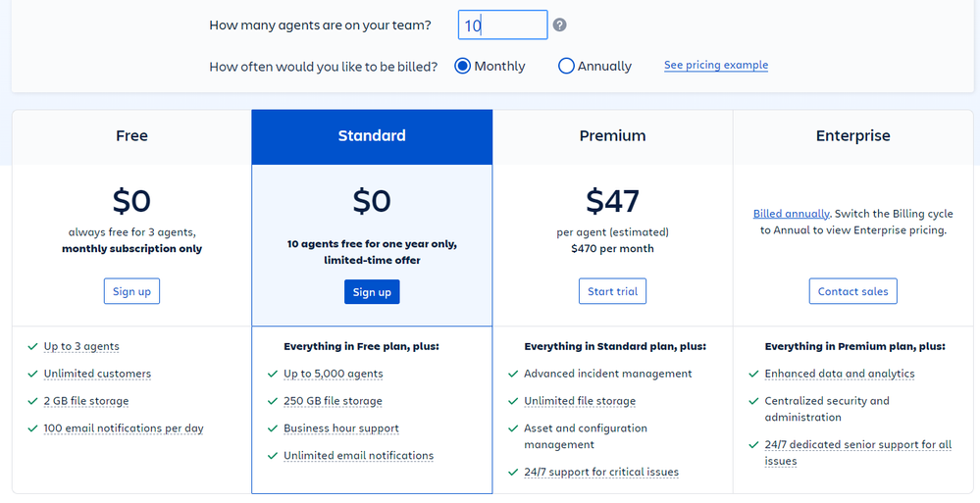Click the Billed annually link
This screenshot has width=980, height=503.
pyautogui.click(x=791, y=214)
